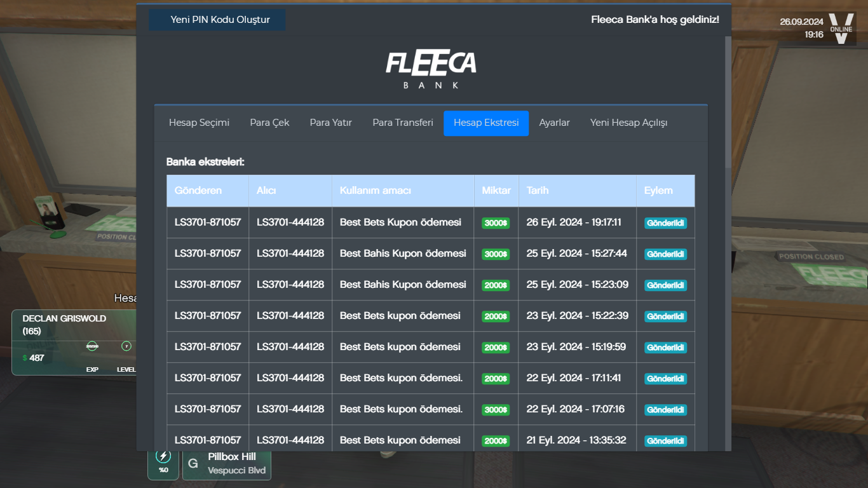
Task: Click Gönderildi status on the 15:19:59 row
Action: [665, 348]
